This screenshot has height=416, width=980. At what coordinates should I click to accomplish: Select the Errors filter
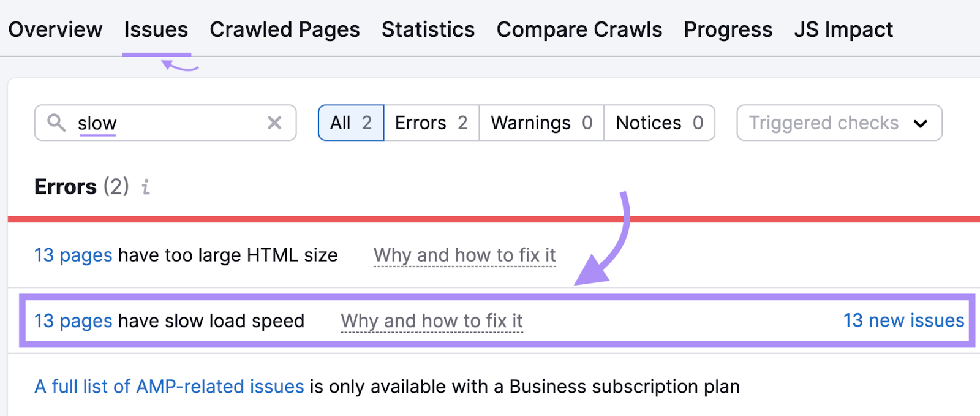pyautogui.click(x=431, y=123)
